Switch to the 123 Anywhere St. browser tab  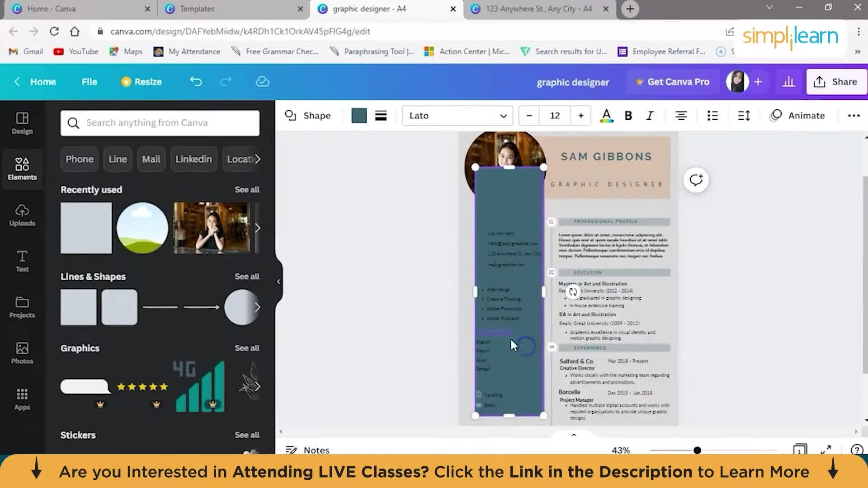click(539, 9)
